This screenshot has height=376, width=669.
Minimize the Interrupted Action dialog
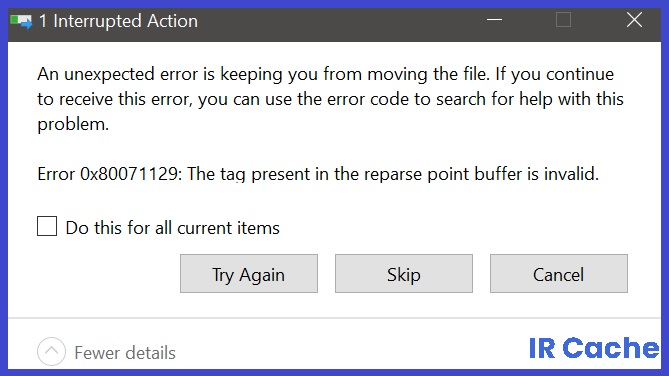494,20
